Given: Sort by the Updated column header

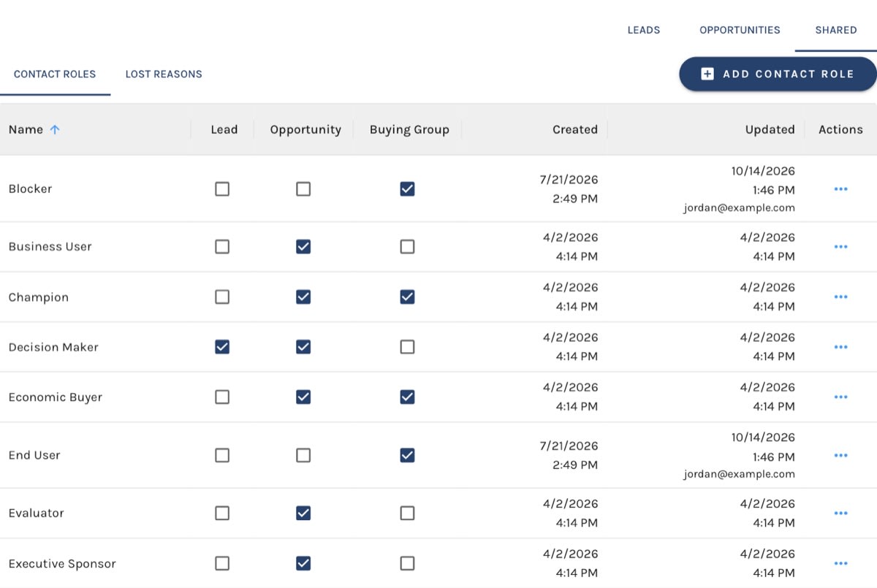Looking at the screenshot, I should pyautogui.click(x=770, y=129).
